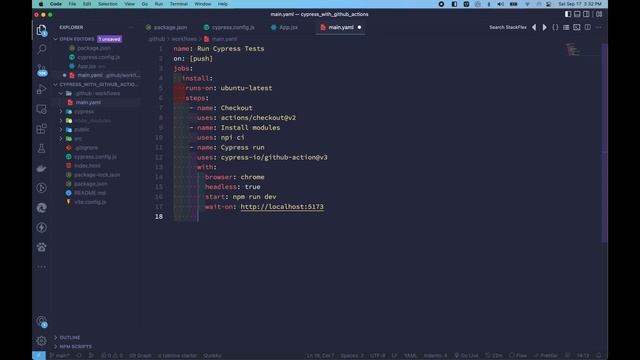Open the Search view in activity bar

(41, 50)
